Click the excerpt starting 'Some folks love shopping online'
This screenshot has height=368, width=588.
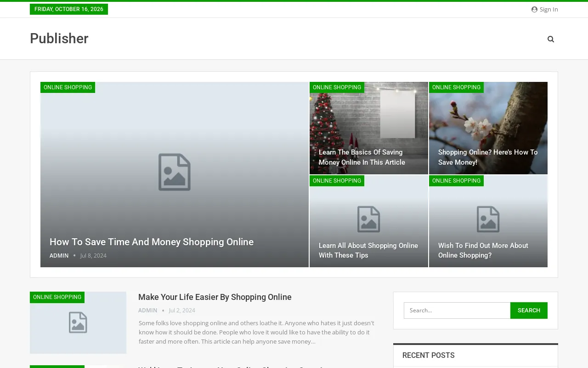(256, 332)
